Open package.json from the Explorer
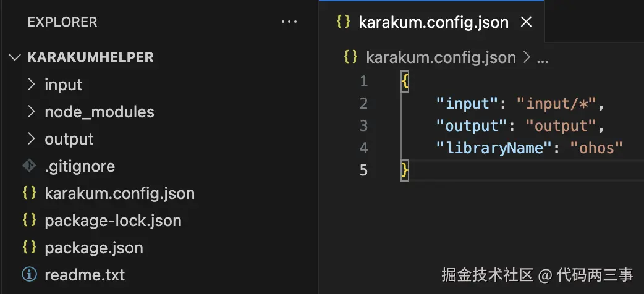The height and width of the screenshot is (294, 644). click(x=94, y=248)
